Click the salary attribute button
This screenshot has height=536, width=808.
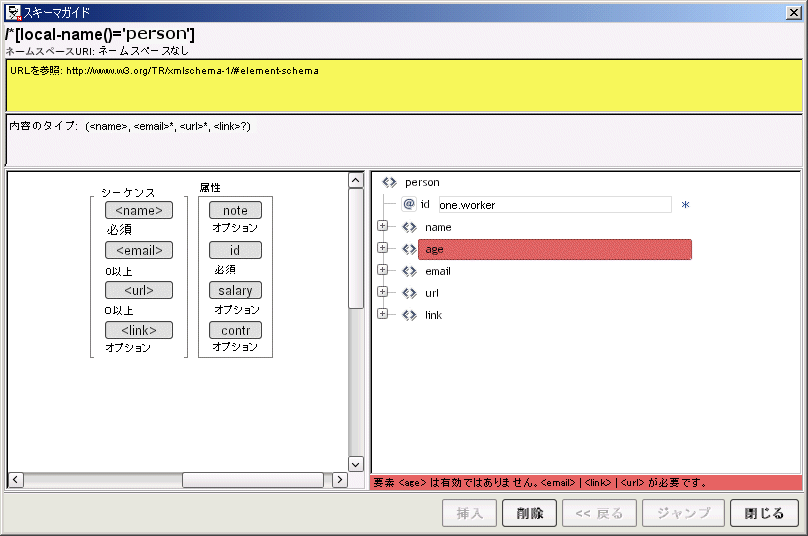point(235,290)
